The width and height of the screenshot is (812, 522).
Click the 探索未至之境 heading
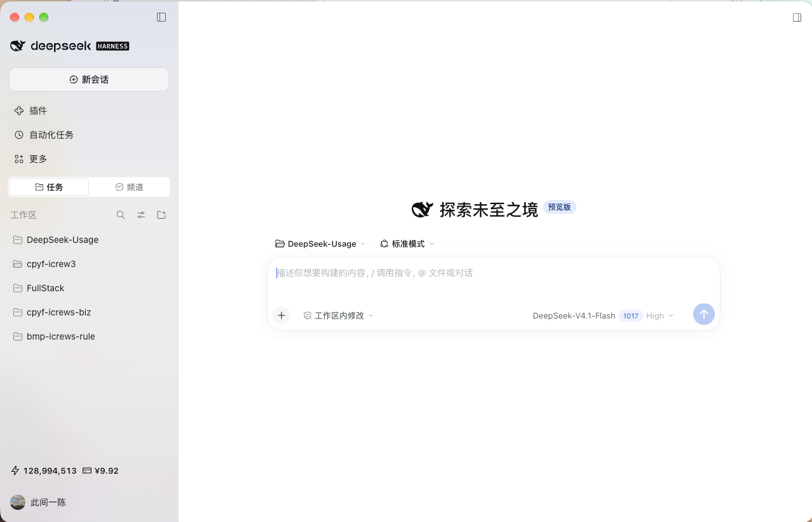coord(489,209)
